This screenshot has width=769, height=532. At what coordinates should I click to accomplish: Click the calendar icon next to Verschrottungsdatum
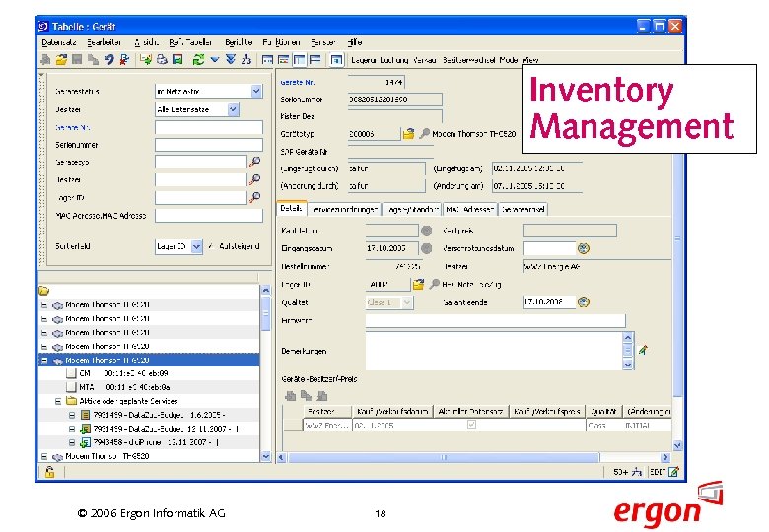[583, 248]
